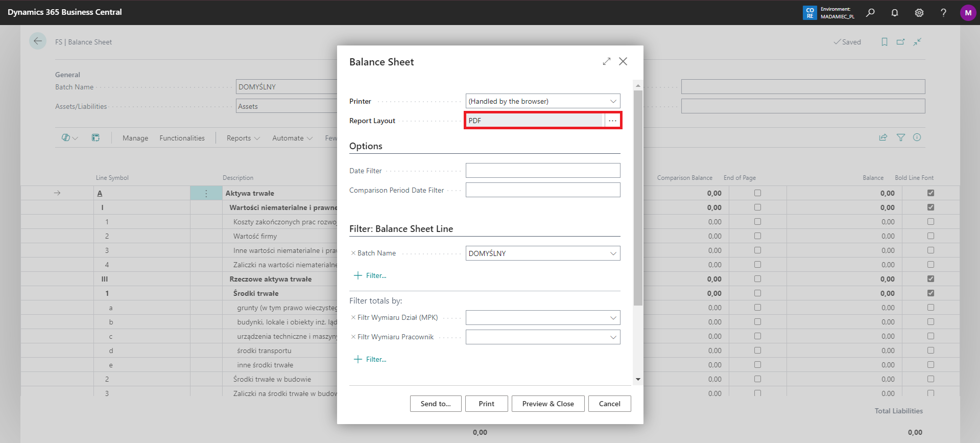Click the Preview & Close button
Image resolution: width=980 pixels, height=443 pixels.
[x=548, y=404]
